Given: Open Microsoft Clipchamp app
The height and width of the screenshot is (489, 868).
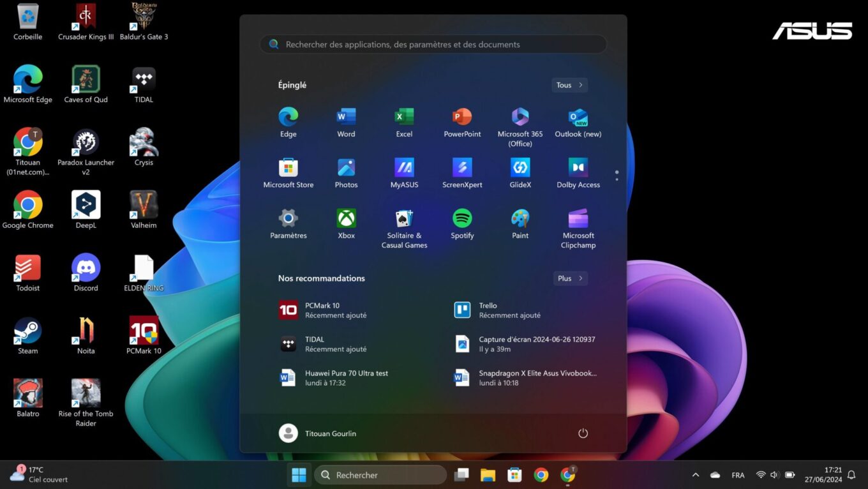Looking at the screenshot, I should (578, 229).
